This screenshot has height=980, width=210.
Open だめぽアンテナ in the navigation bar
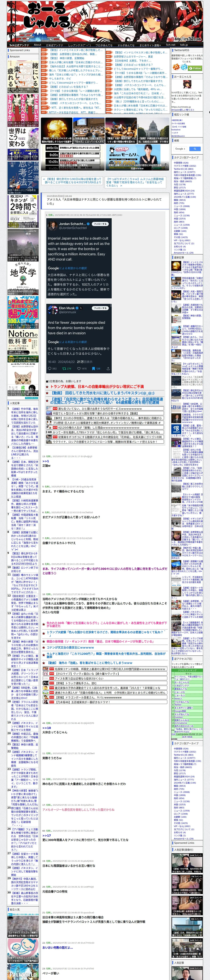(54, 45)
